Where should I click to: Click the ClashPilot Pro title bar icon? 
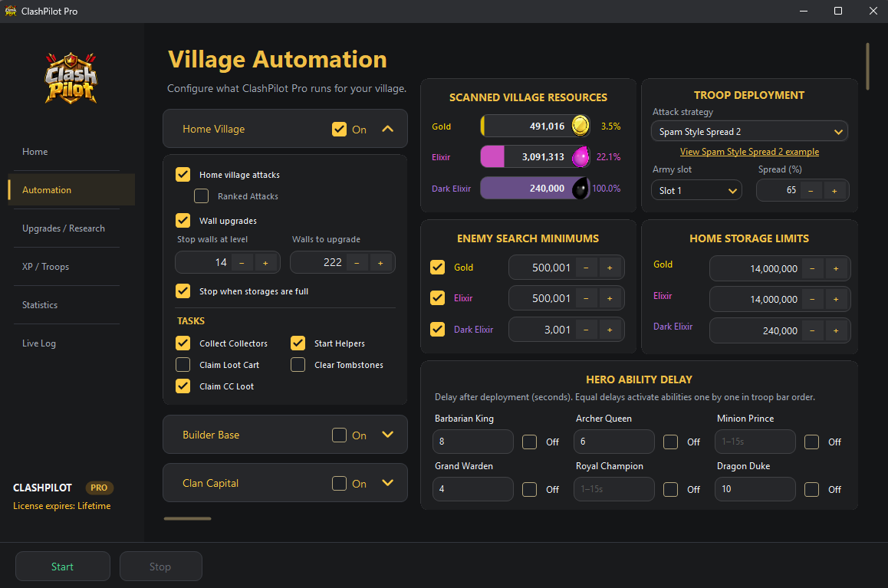coord(10,11)
